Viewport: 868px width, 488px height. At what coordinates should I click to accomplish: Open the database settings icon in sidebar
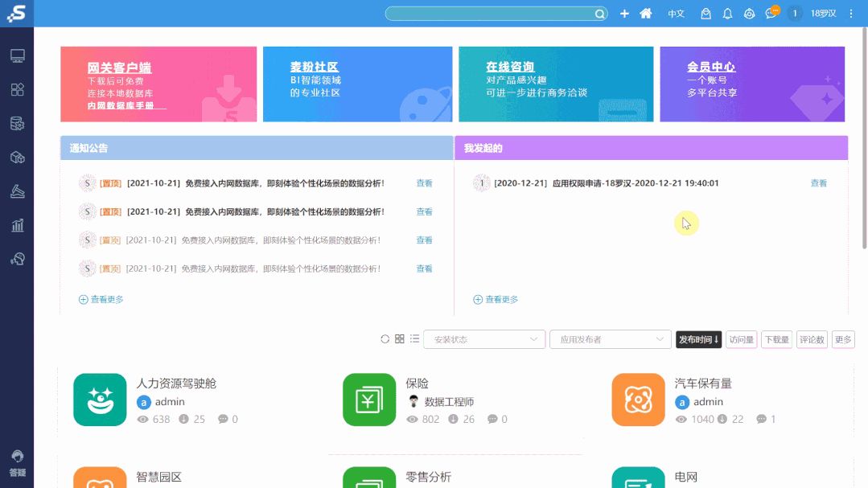pos(17,123)
